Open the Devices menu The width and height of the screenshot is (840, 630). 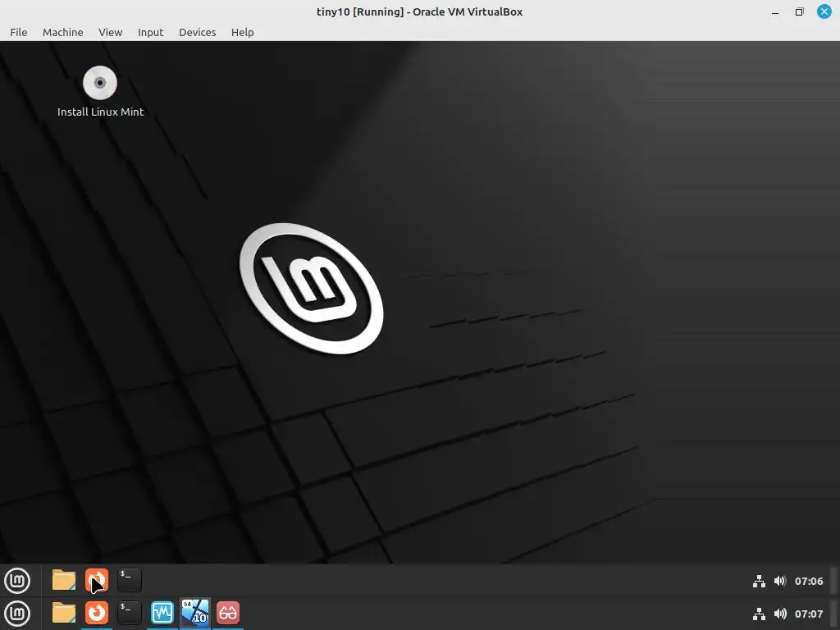coord(197,32)
